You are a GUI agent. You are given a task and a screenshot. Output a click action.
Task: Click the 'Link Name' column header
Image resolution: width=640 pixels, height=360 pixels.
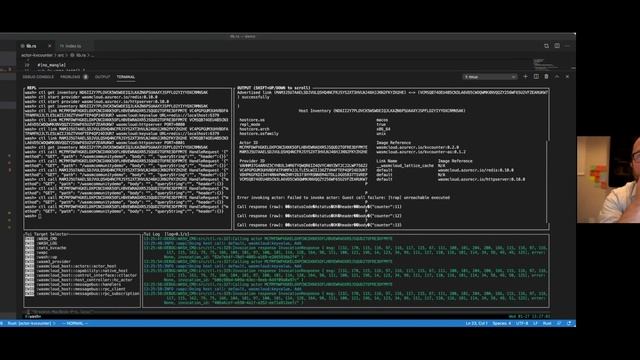387,161
